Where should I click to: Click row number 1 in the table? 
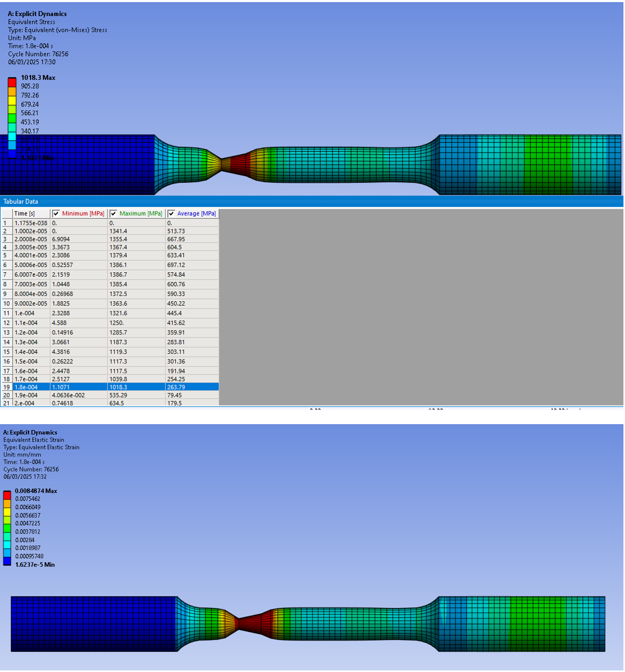(5, 223)
